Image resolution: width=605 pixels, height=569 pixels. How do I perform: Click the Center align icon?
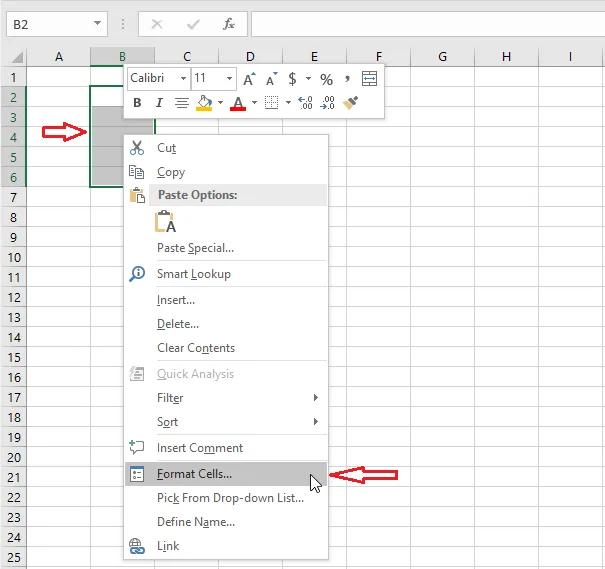181,103
